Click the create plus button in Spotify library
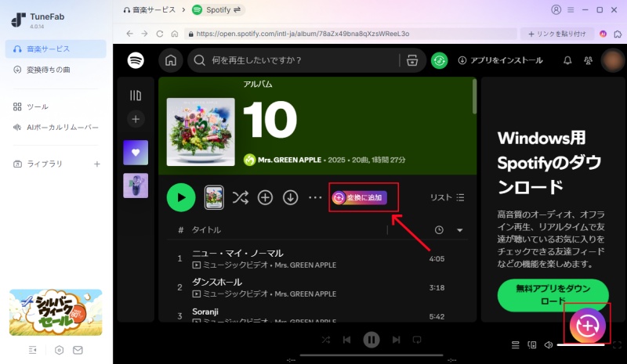Image resolution: width=627 pixels, height=364 pixels. (x=136, y=119)
